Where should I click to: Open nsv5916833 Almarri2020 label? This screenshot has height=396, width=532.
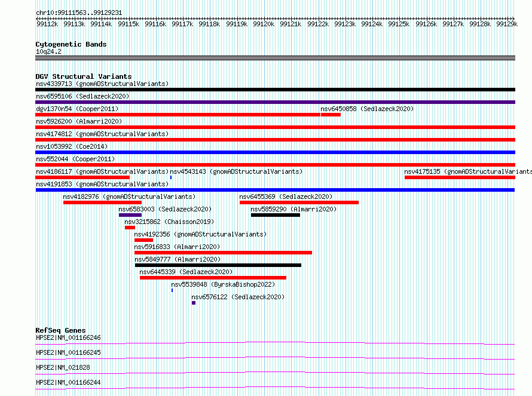177,247
